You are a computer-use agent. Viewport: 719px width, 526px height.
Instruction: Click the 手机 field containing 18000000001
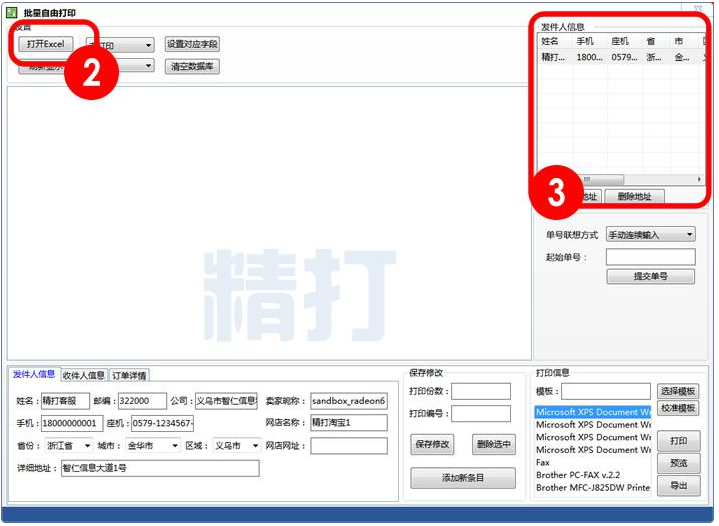[72, 423]
